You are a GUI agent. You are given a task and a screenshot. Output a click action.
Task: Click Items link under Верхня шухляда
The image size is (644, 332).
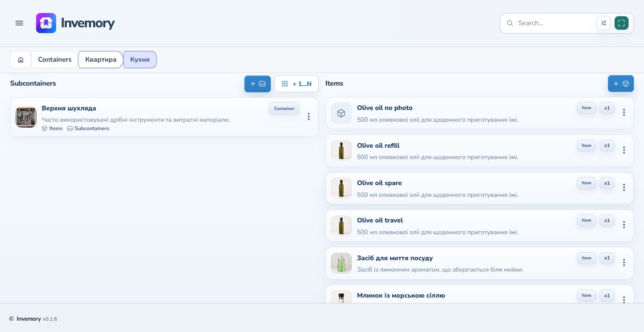pos(52,128)
